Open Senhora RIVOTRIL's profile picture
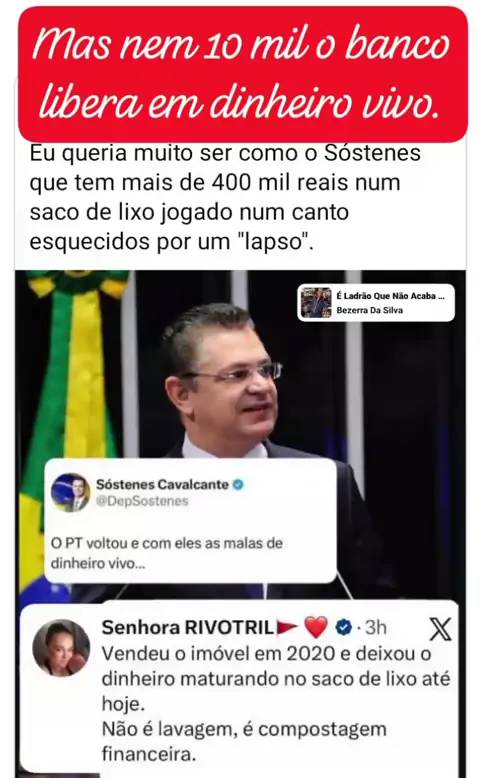The height and width of the screenshot is (778, 480). 61,648
